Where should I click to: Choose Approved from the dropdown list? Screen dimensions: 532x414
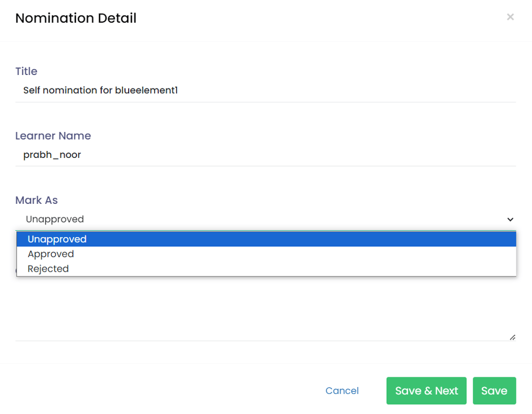[51, 254]
